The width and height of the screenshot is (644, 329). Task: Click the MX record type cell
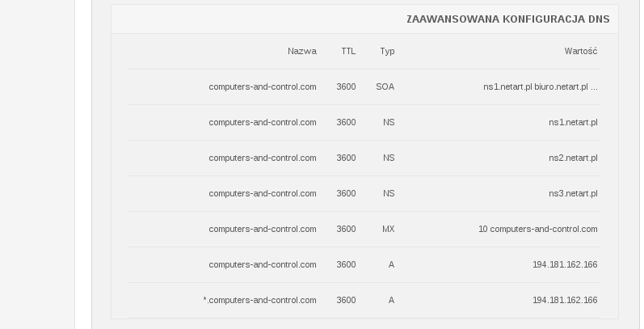[388, 229]
